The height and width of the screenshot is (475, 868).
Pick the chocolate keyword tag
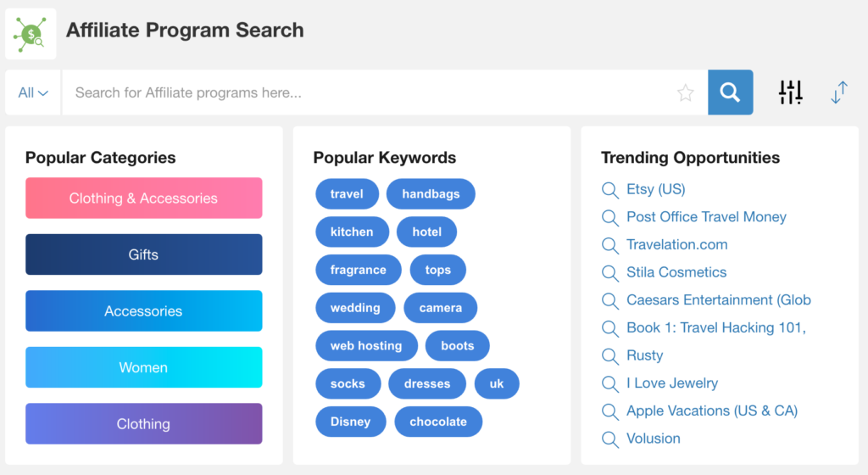438,422
